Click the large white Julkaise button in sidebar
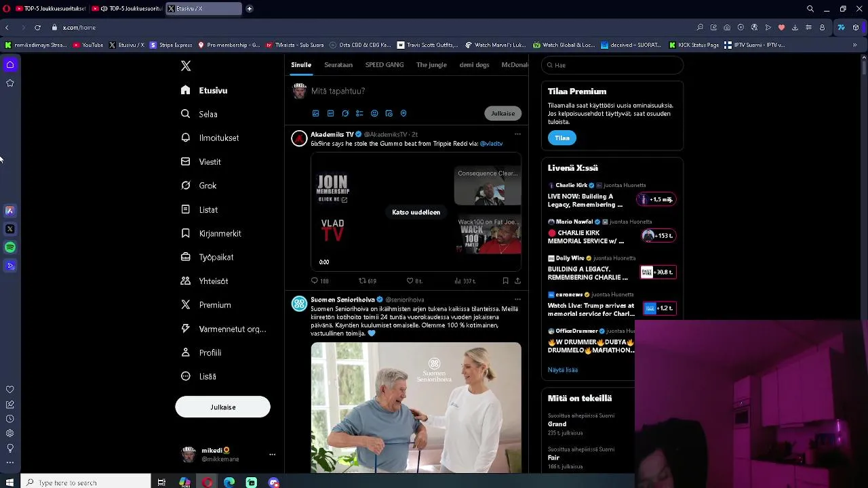 222,407
